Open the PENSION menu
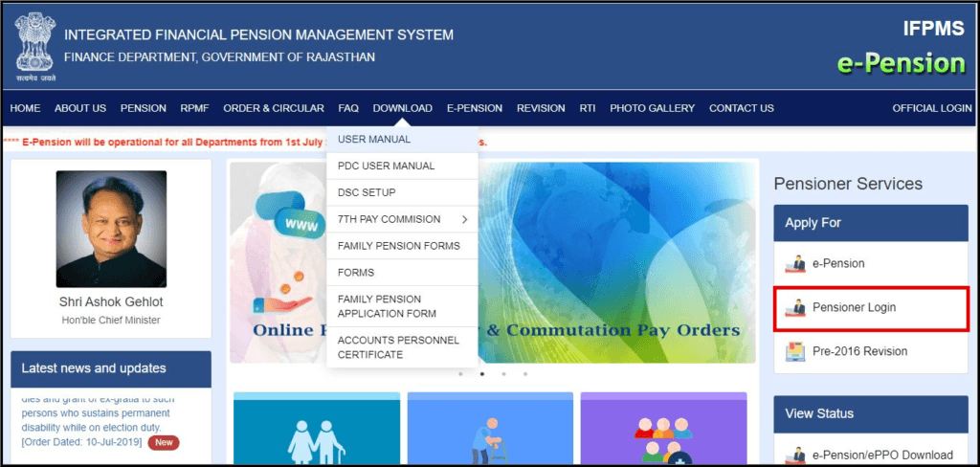Viewport: 980px width, 467px height. (x=144, y=108)
